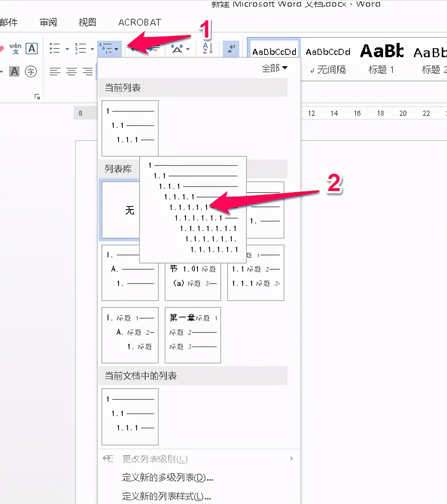This screenshot has width=447, height=504.
Task: Open the ACROBAT ribbon tab
Action: click(x=140, y=23)
